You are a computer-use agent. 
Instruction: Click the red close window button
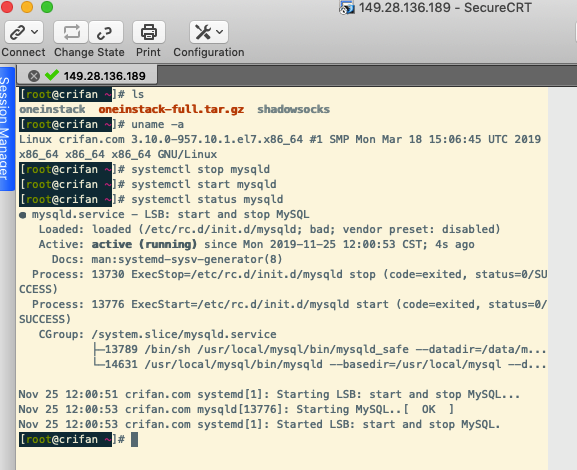7,7
